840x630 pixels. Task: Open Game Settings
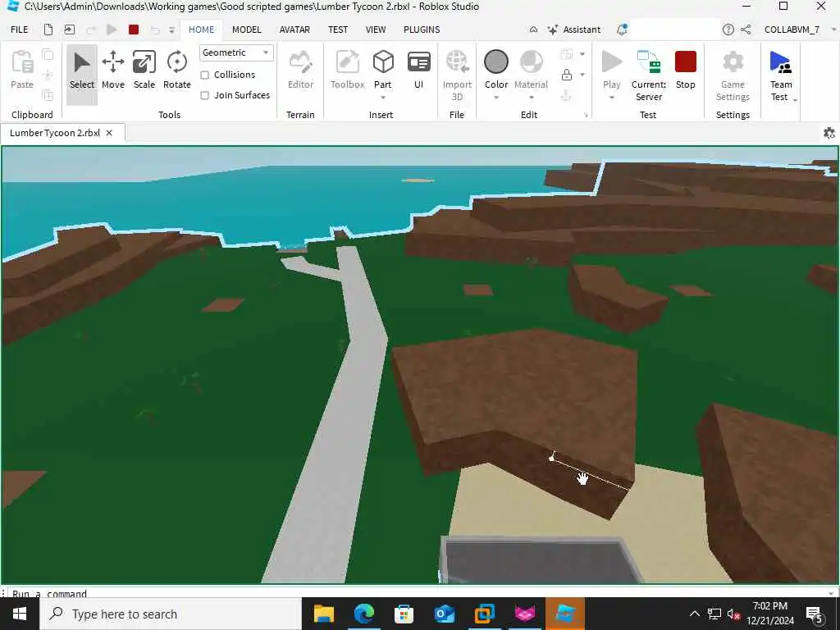(733, 75)
